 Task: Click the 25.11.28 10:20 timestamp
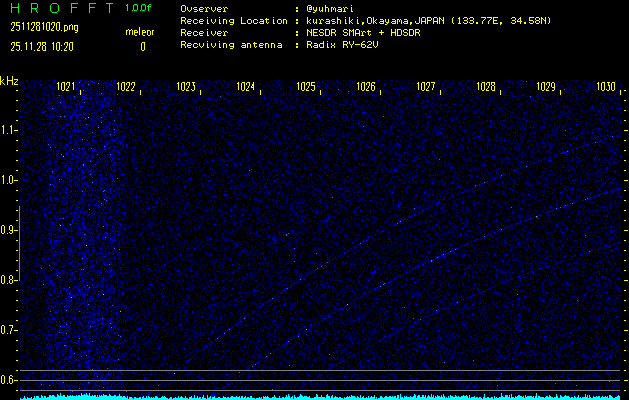(x=40, y=46)
